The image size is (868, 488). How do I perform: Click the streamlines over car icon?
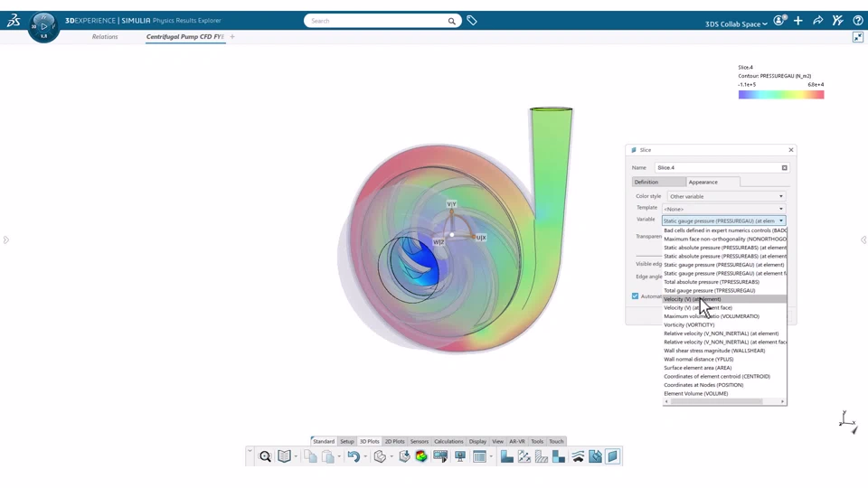click(578, 456)
